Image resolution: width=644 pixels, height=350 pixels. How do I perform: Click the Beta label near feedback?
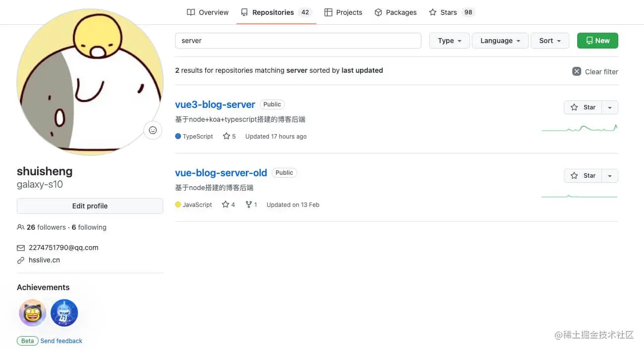pos(28,341)
